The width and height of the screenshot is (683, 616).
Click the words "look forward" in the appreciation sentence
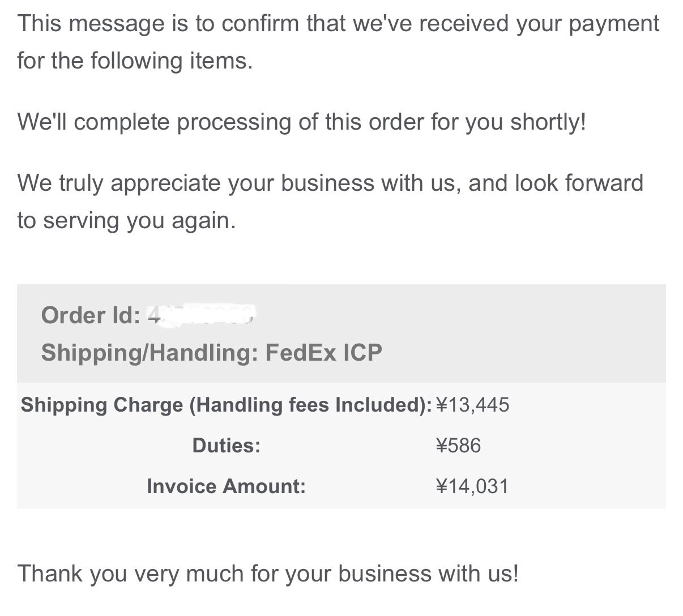coord(579,183)
